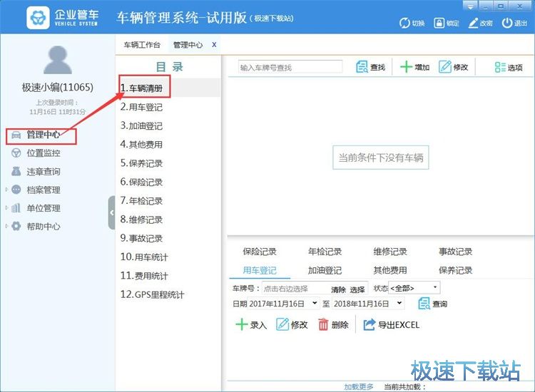Screen dimensions: 535x392
Task: Expand the 帮助中心 tree arrow
Action: [6, 226]
